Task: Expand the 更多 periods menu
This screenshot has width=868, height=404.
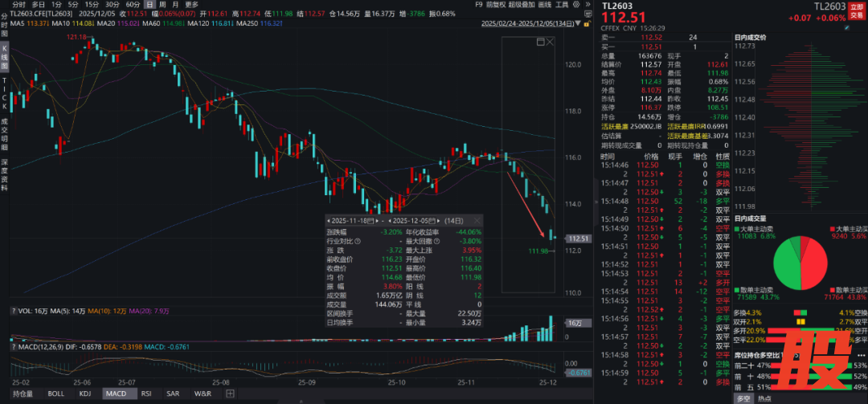Action: (x=191, y=4)
